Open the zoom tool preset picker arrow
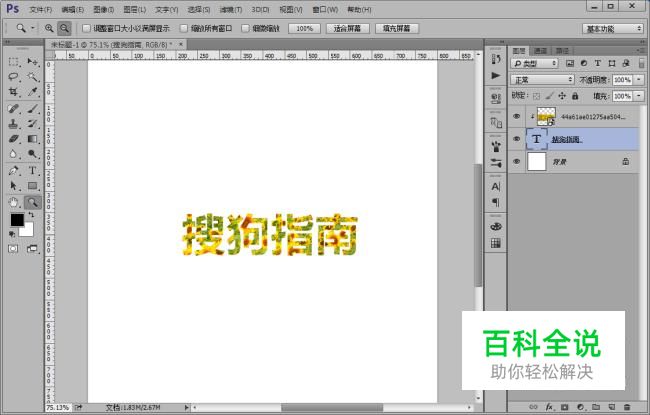This screenshot has height=415, width=650. click(33, 28)
